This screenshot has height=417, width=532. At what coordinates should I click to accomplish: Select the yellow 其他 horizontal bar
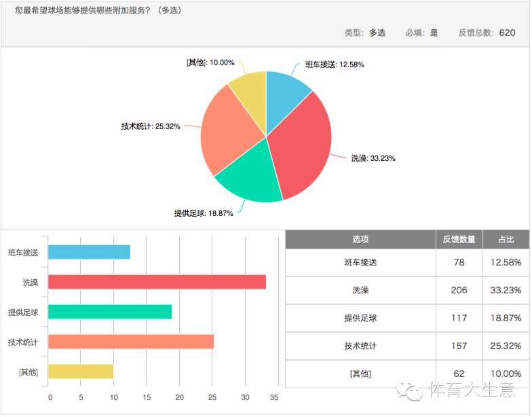point(81,371)
